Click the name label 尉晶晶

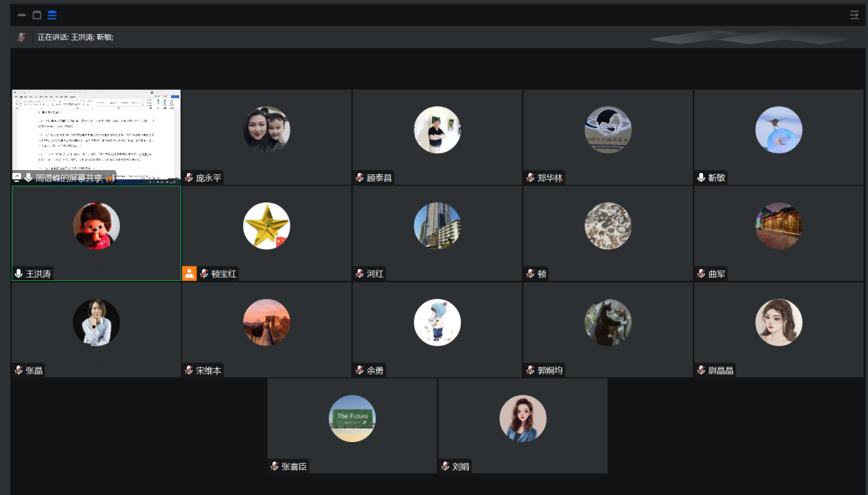coord(721,370)
